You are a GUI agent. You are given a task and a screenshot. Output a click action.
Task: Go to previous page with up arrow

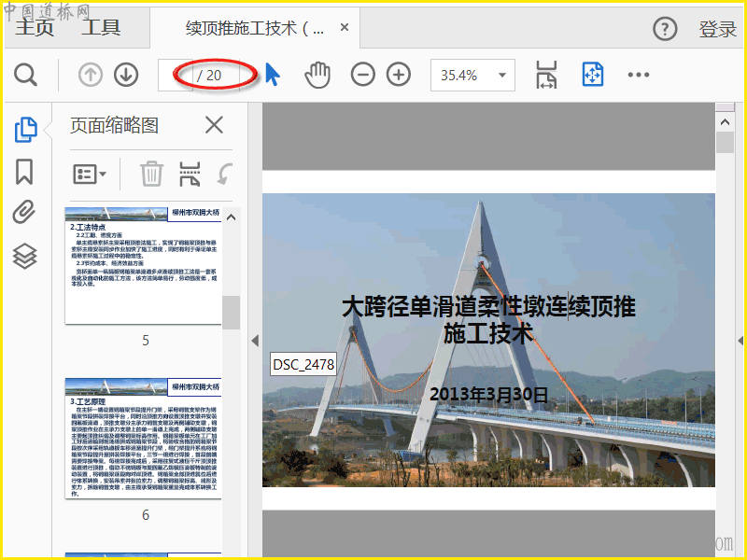(x=90, y=75)
